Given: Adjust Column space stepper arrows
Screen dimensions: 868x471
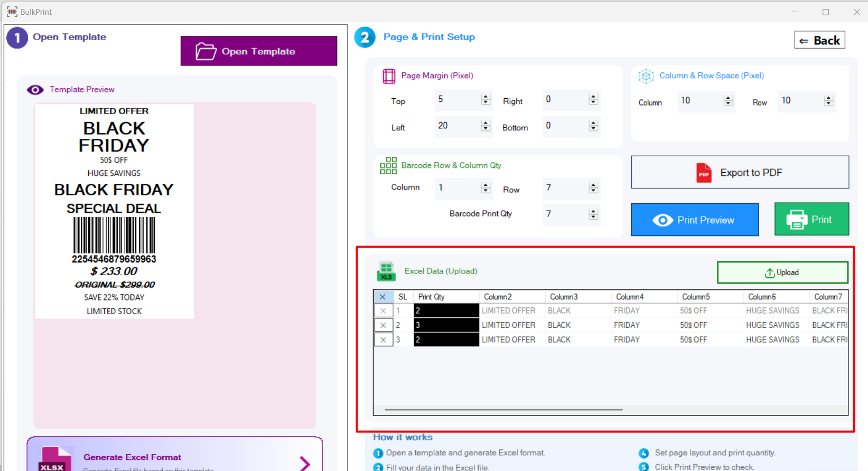Looking at the screenshot, I should (728, 100).
